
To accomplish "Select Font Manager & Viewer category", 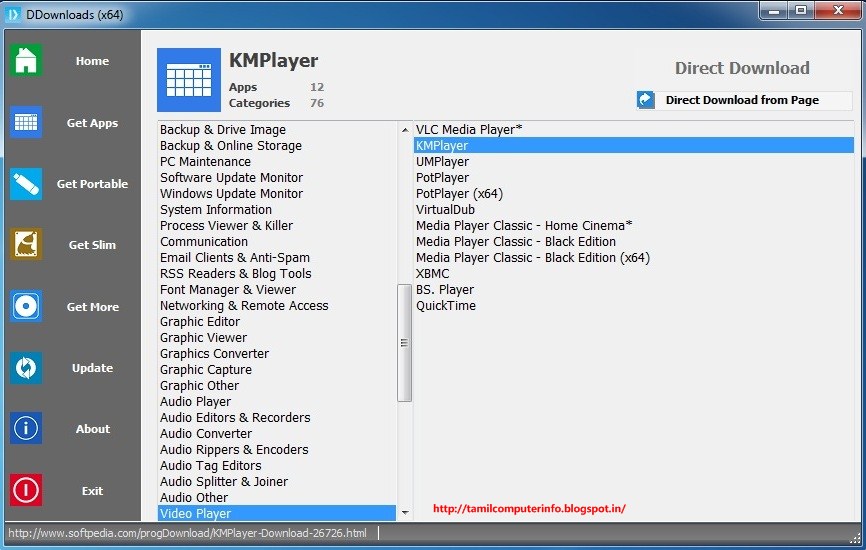I will (277, 290).
